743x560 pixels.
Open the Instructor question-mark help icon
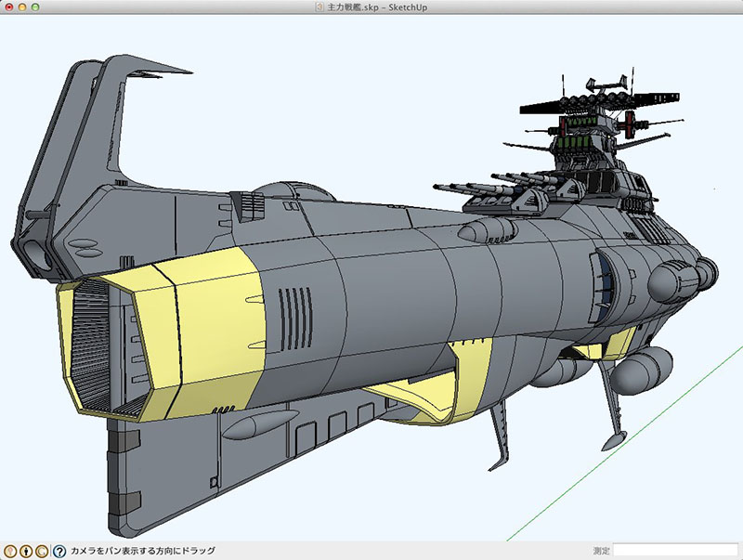tap(59, 551)
